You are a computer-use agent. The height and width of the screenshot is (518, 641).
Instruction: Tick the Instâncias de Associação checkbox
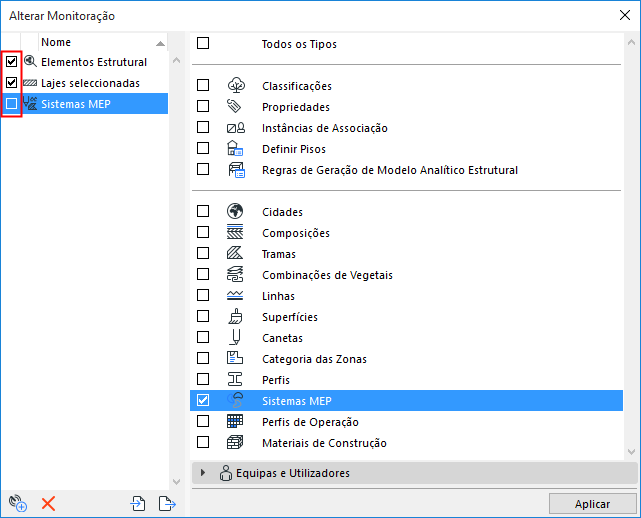[203, 127]
